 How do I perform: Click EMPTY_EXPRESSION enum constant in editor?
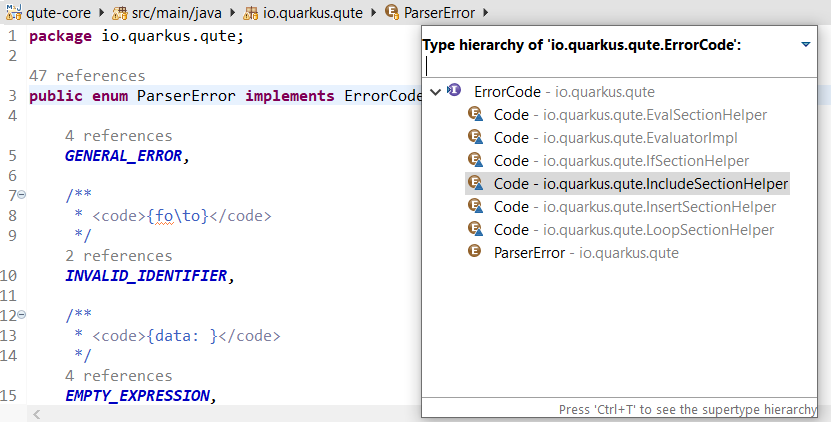click(137, 396)
